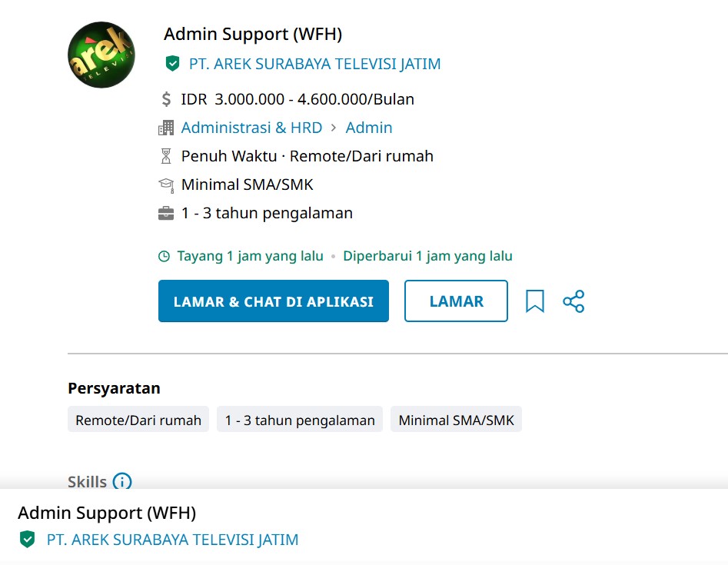Click the dollar salary icon
This screenshot has height=565, width=728.
[x=166, y=99]
